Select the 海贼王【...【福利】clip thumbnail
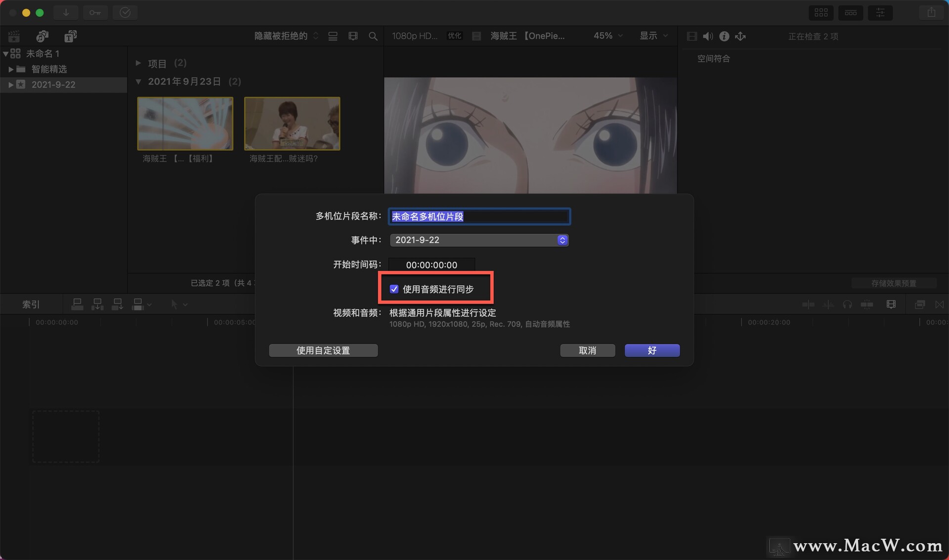Viewport: 949px width, 560px height. pyautogui.click(x=185, y=124)
